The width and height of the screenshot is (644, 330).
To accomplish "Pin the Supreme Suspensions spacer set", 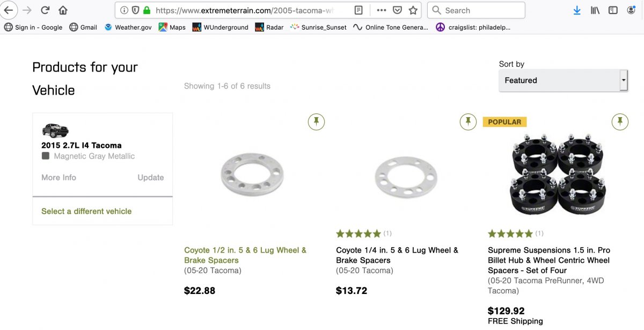I will click(x=620, y=122).
